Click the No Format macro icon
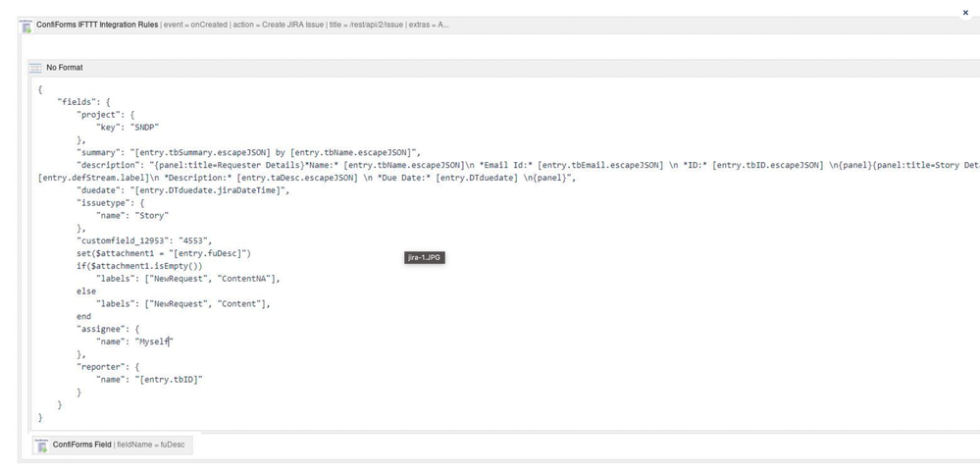The height and width of the screenshot is (475, 980). point(35,68)
